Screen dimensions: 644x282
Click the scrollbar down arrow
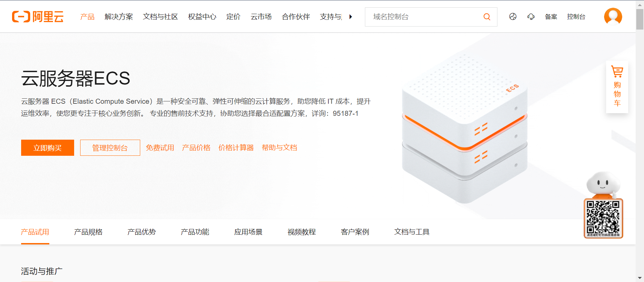(x=640, y=278)
